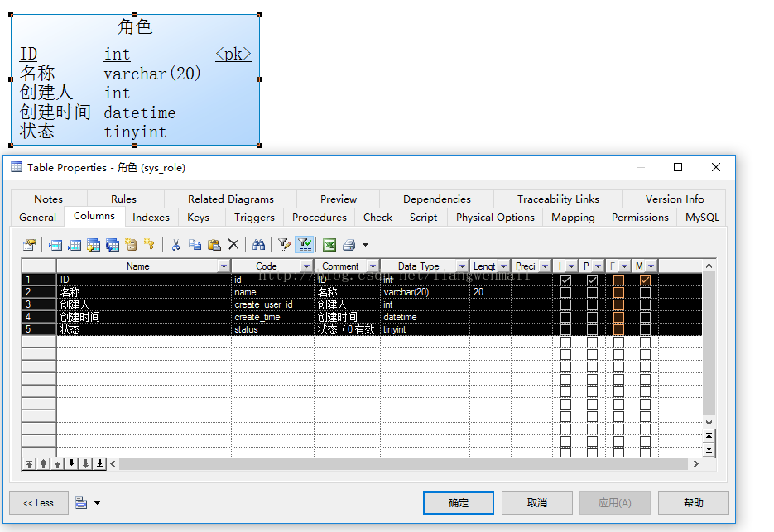Select the 角色 table title in the diagram
This screenshot has height=532, width=774.
click(135, 26)
